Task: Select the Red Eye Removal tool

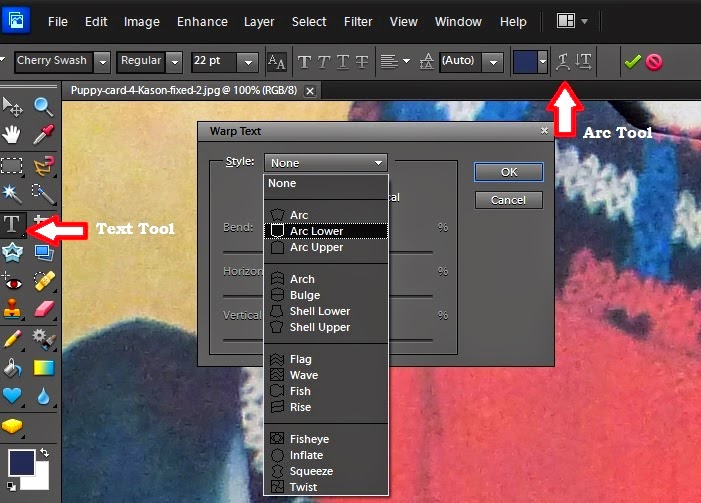Action: tap(12, 282)
